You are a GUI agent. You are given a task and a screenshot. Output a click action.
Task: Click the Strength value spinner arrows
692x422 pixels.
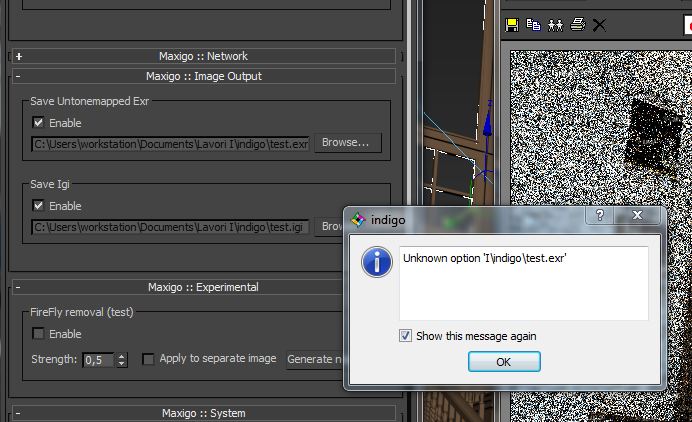click(122, 359)
